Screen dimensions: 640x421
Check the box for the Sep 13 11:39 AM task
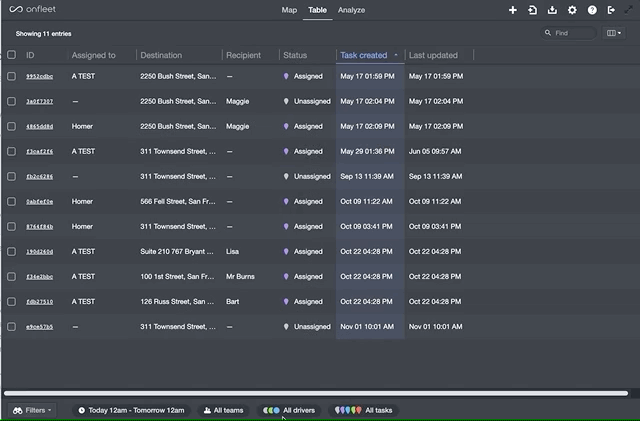click(11, 176)
